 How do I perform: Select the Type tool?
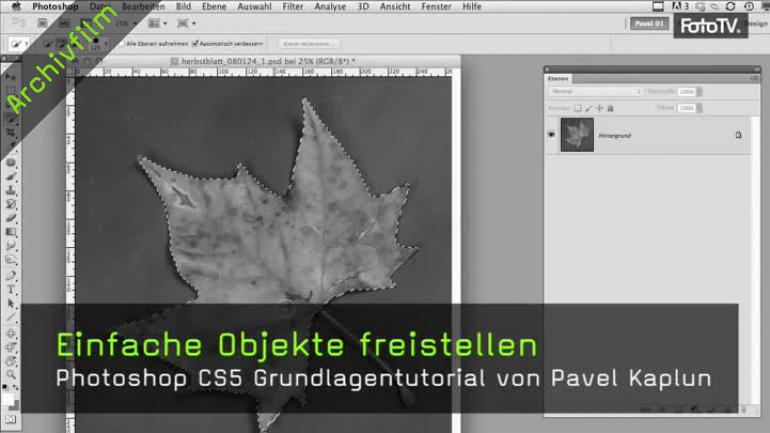tap(11, 290)
